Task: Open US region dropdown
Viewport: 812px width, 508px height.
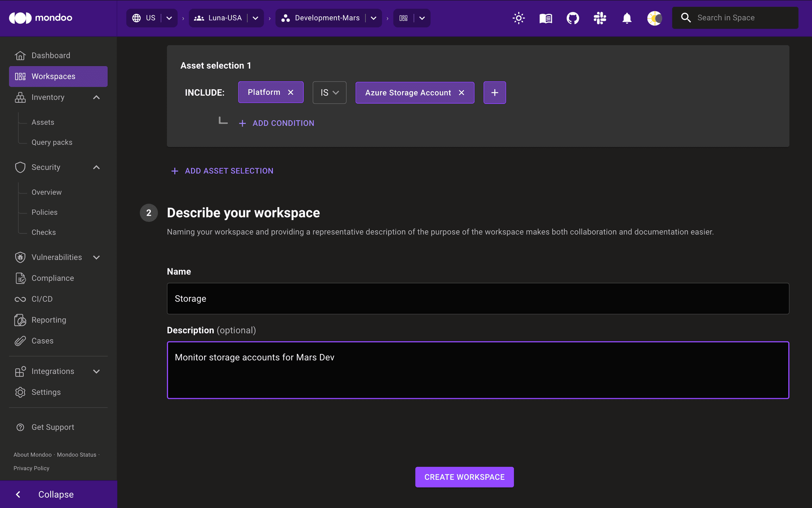Action: (x=169, y=18)
